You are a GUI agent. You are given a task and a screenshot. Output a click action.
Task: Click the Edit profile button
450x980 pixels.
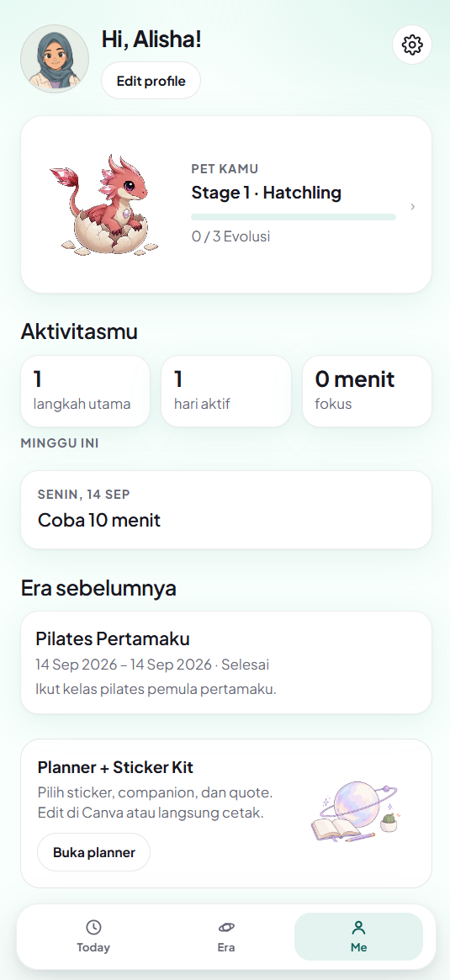click(x=151, y=81)
